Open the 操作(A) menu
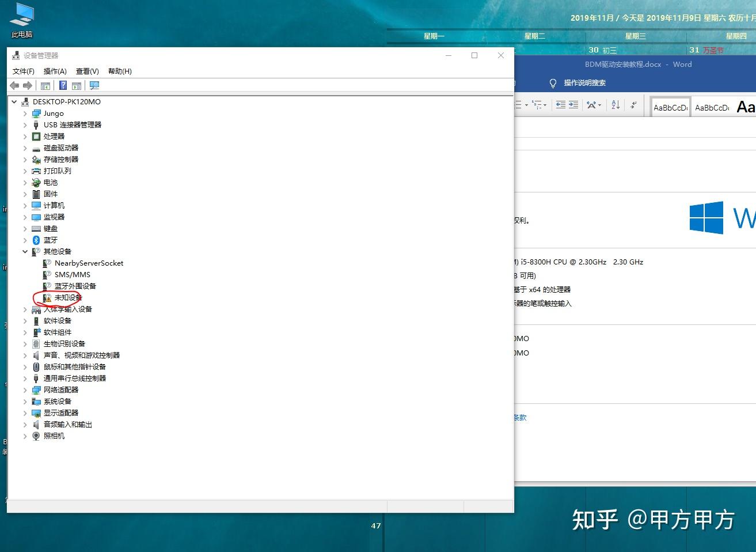 (x=55, y=71)
